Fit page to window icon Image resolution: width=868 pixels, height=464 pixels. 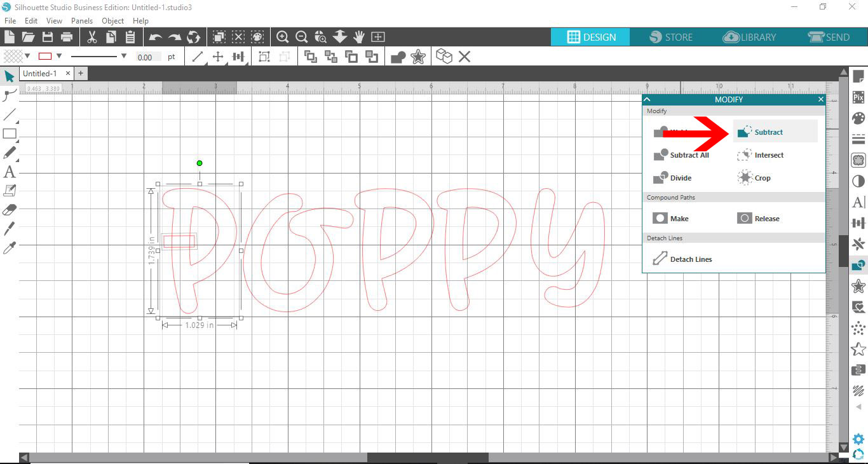[378, 37]
